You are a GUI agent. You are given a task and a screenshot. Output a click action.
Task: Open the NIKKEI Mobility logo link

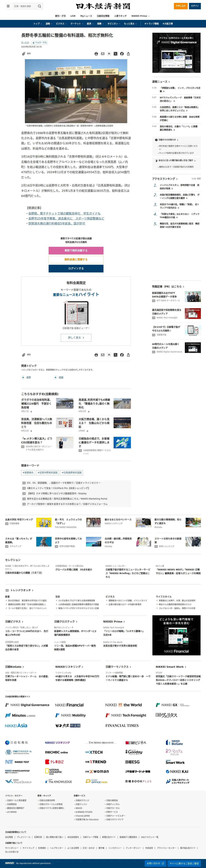pos(70,715)
